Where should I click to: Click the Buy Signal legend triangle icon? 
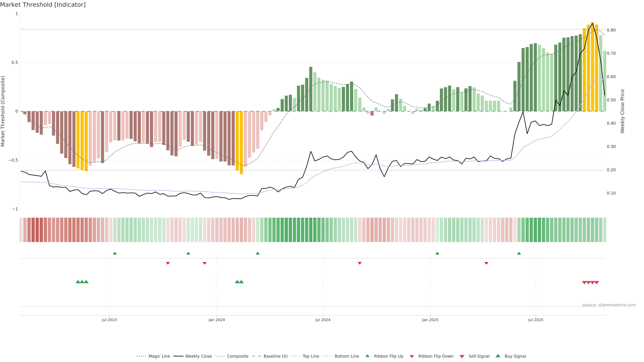(x=498, y=356)
